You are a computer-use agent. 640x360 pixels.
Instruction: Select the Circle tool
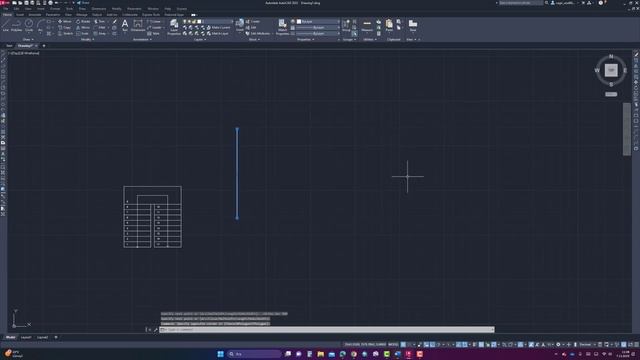[x=29, y=25]
